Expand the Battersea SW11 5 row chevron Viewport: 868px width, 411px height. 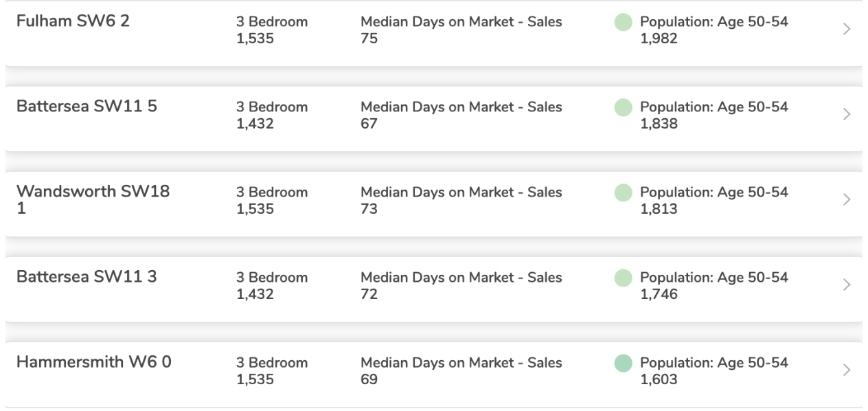coord(847,115)
